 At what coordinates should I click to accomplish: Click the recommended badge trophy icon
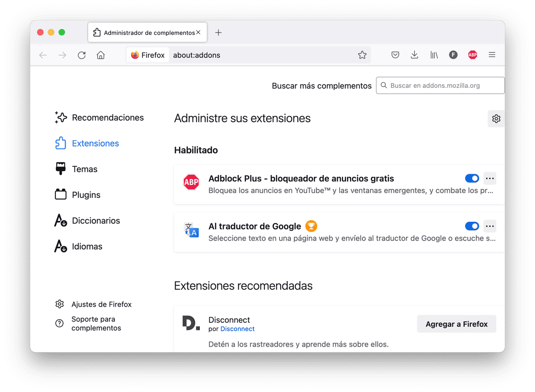(311, 226)
